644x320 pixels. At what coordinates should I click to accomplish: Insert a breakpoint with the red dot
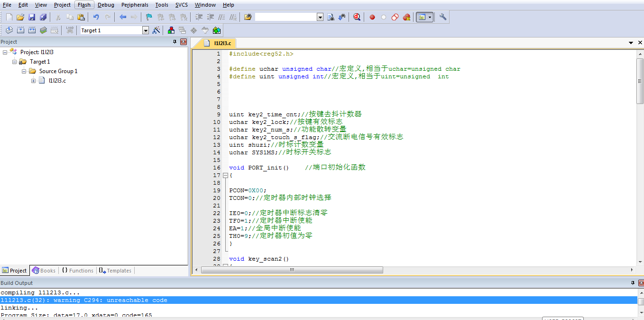tap(372, 17)
